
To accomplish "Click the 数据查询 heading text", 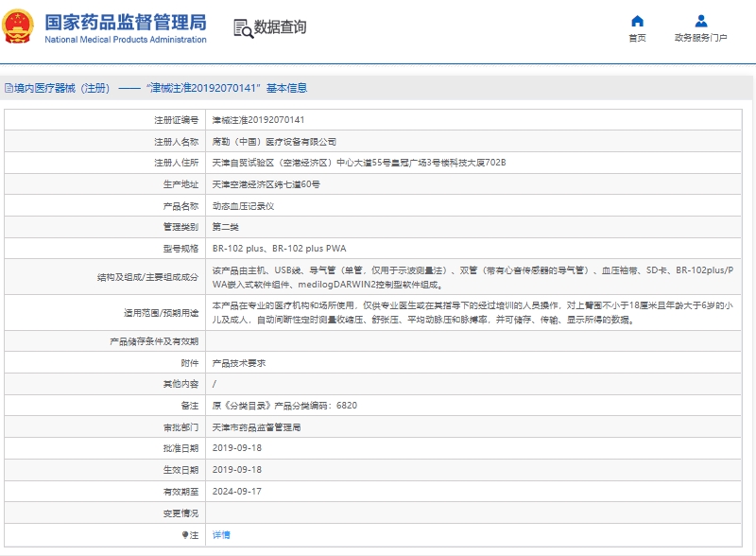I will pos(280,27).
